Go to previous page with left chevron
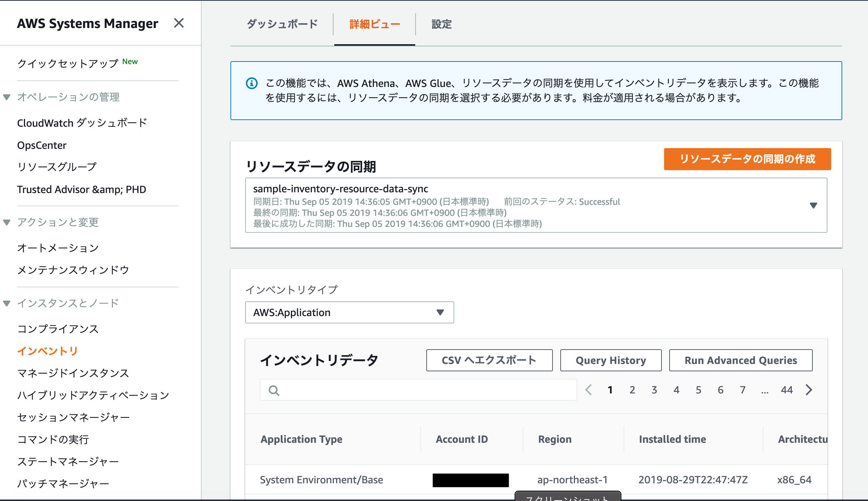 click(x=589, y=390)
